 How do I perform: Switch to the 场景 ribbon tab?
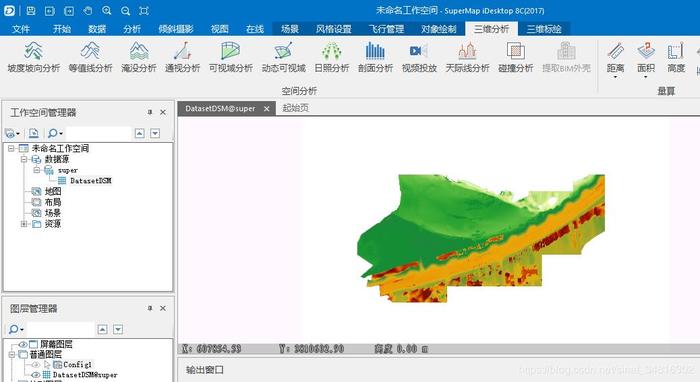(x=290, y=29)
